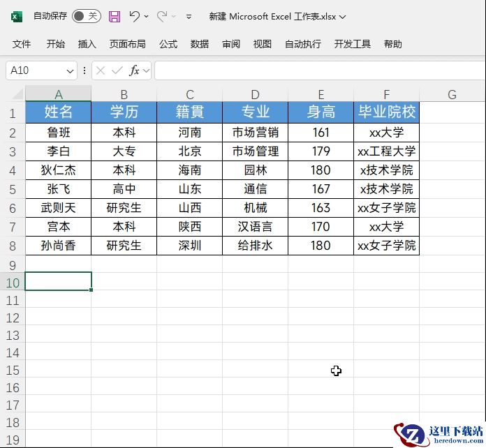This screenshot has width=486, height=448.
Task: Open the redo history dropdown arrow
Action: (x=174, y=17)
